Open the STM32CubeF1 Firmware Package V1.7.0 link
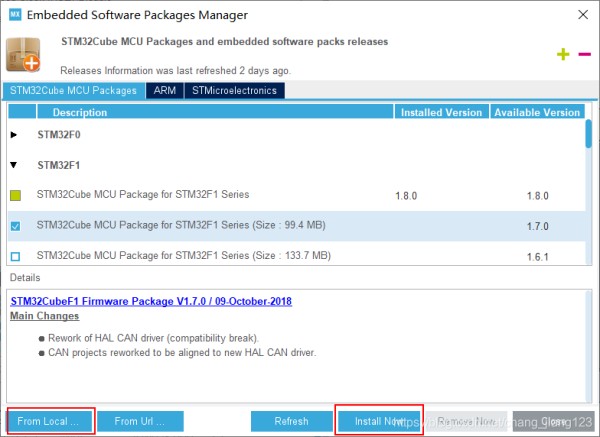Viewport: 600px width, 437px height. tap(151, 301)
